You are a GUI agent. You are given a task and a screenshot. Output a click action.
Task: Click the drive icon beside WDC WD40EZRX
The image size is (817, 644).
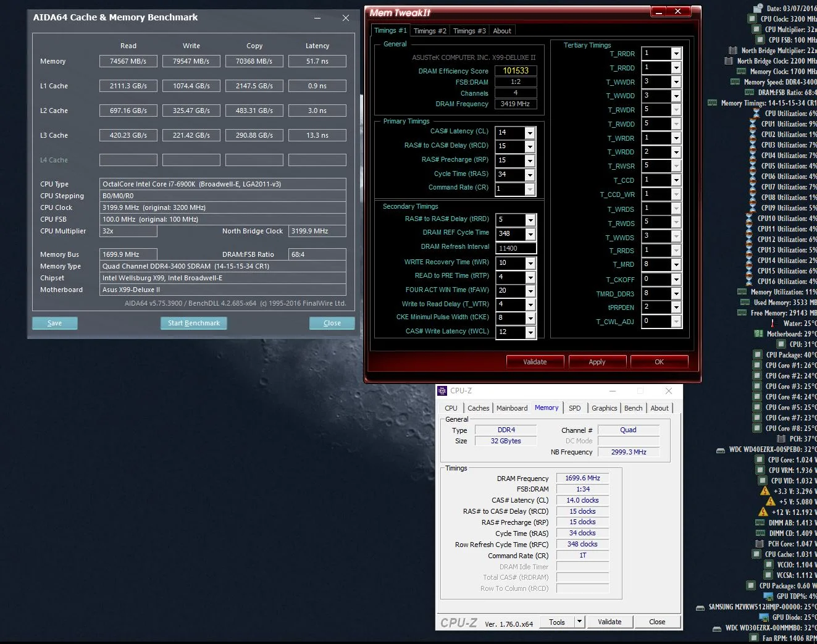(721, 450)
